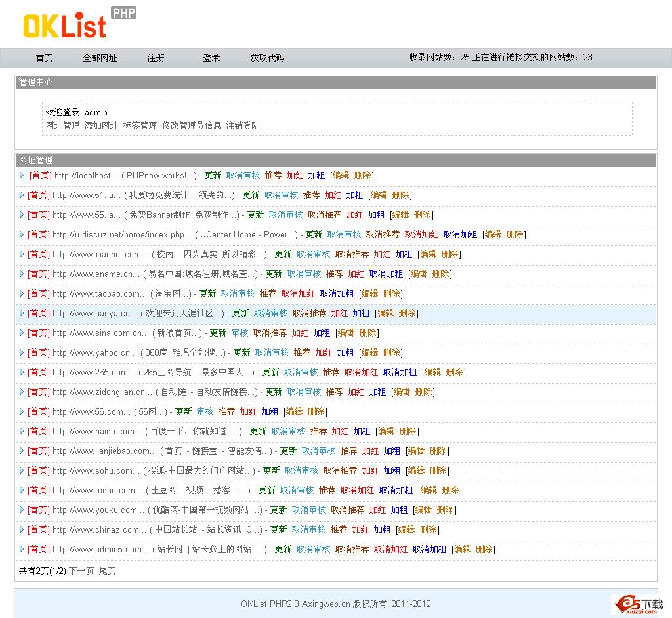Screen dimensions: 672x618
Task: Open 获取代码 in the navigation bar
Action: tap(267, 58)
